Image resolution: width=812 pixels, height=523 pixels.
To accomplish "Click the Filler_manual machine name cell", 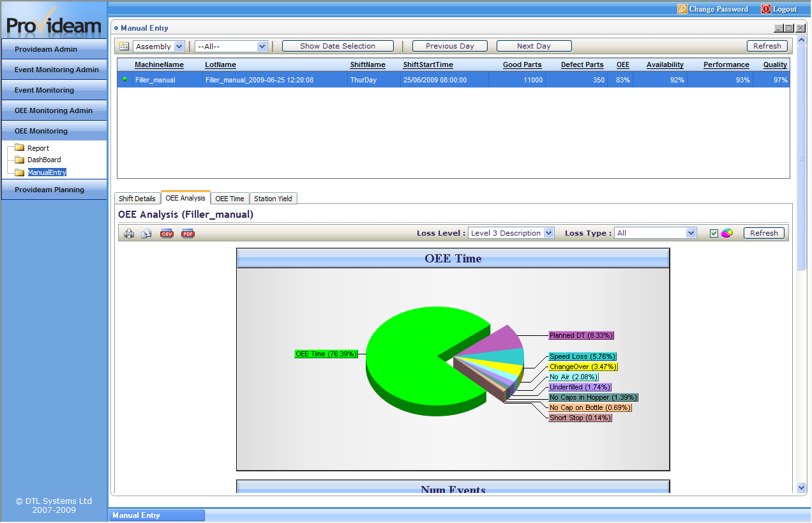I will pos(155,80).
